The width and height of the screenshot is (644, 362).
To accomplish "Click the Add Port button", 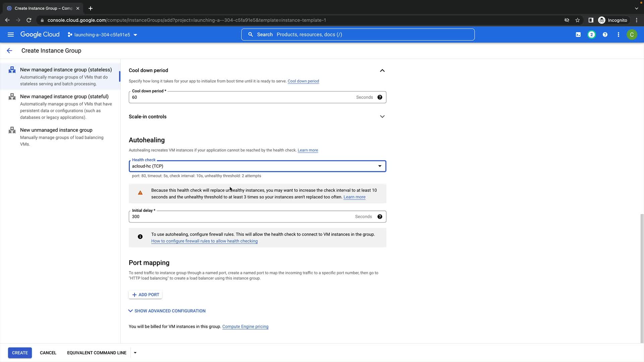I will pyautogui.click(x=146, y=295).
